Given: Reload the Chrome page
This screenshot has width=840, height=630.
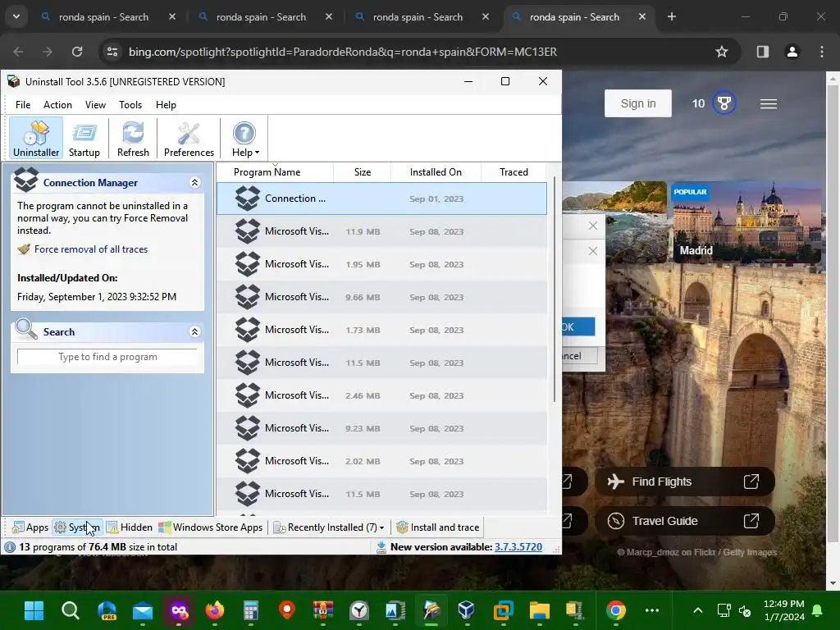Looking at the screenshot, I should [x=77, y=52].
